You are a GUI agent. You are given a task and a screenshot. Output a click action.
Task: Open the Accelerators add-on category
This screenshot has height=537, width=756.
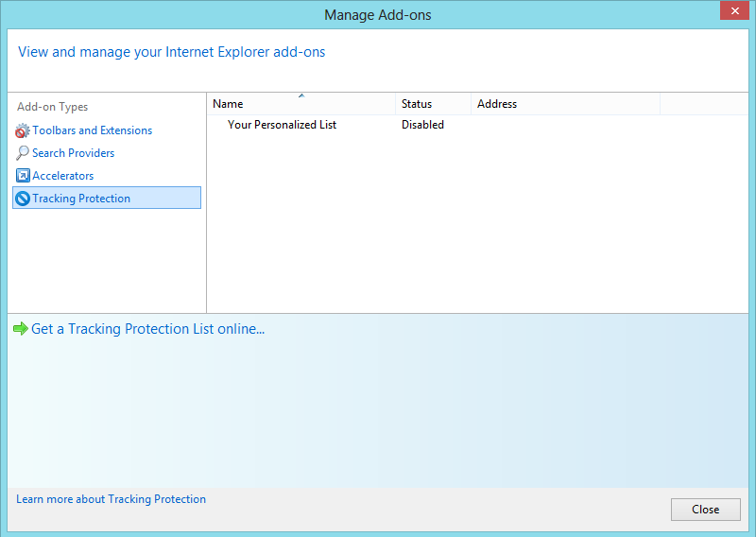coord(62,176)
